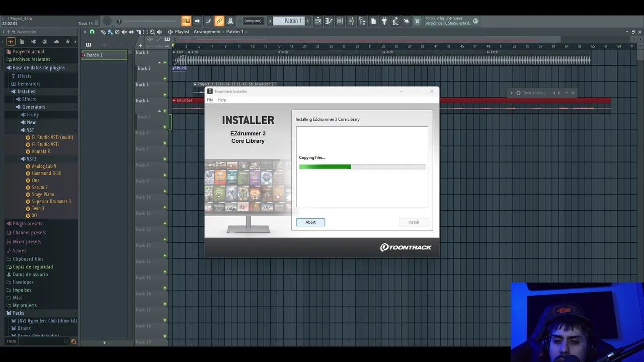Click the Abort button in installer
This screenshot has height=362, width=644.
point(310,222)
